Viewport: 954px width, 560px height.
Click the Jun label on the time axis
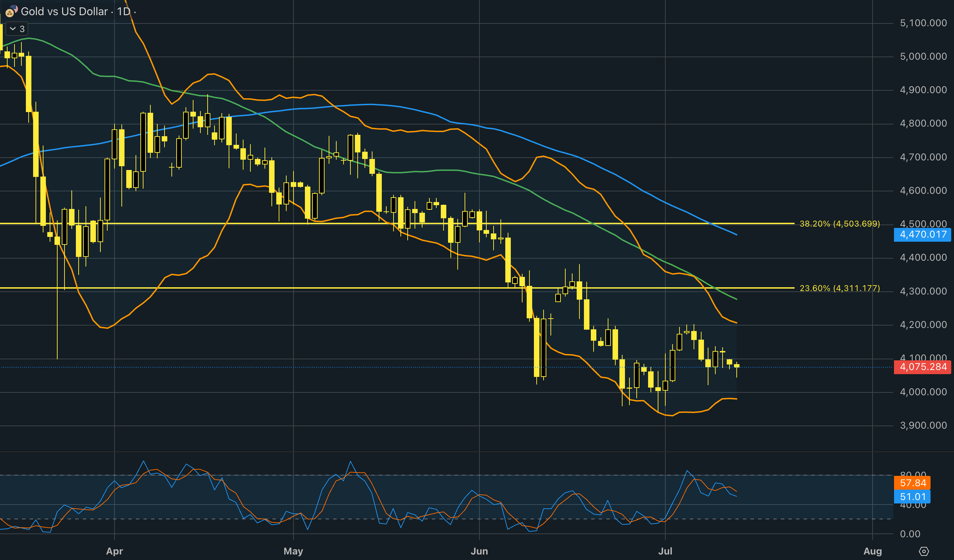tap(479, 551)
